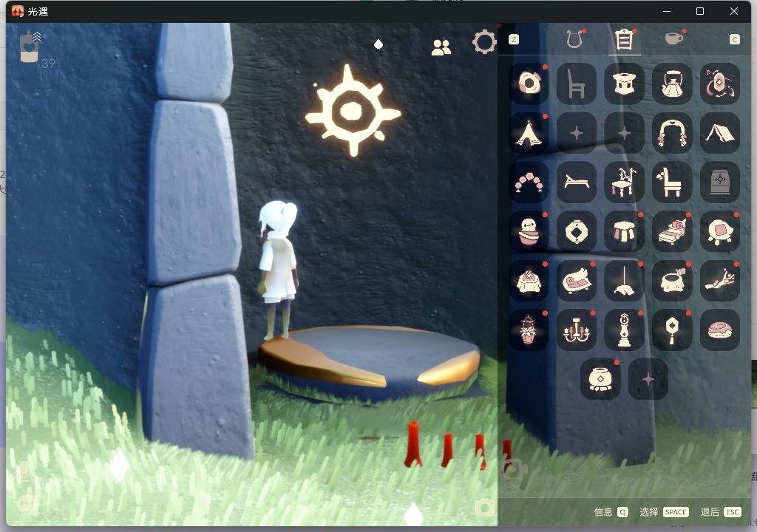
Task: Select the camping ridge tent prop
Action: (720, 133)
